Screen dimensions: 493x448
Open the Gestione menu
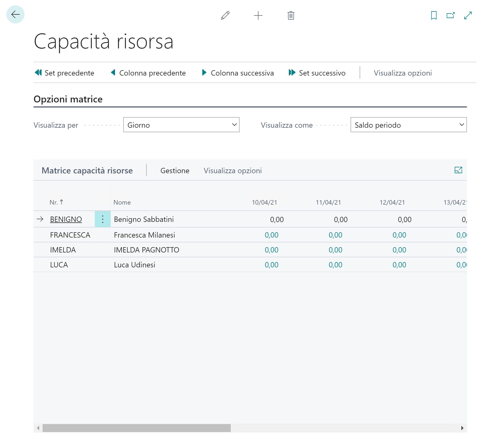coord(175,171)
